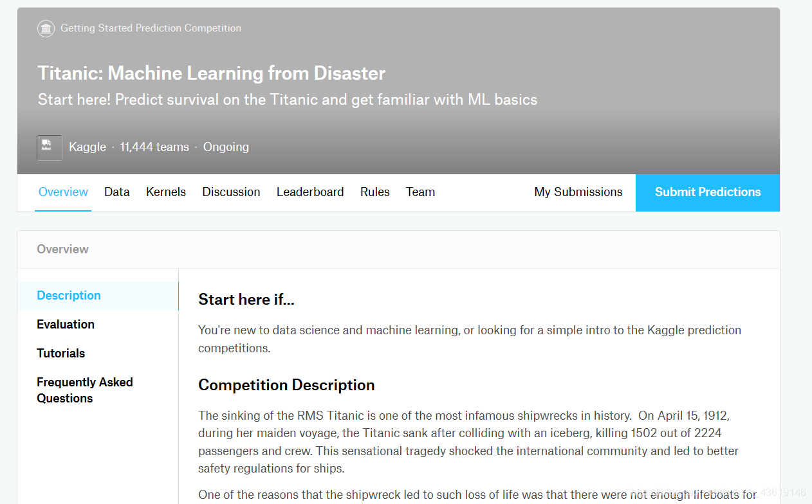The image size is (812, 504).
Task: Go to the Discussion tab
Action: [231, 192]
